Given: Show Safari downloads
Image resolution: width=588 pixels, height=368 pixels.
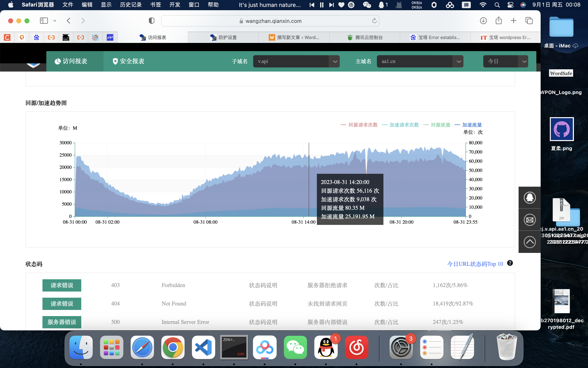Looking at the screenshot, I should click(483, 21).
